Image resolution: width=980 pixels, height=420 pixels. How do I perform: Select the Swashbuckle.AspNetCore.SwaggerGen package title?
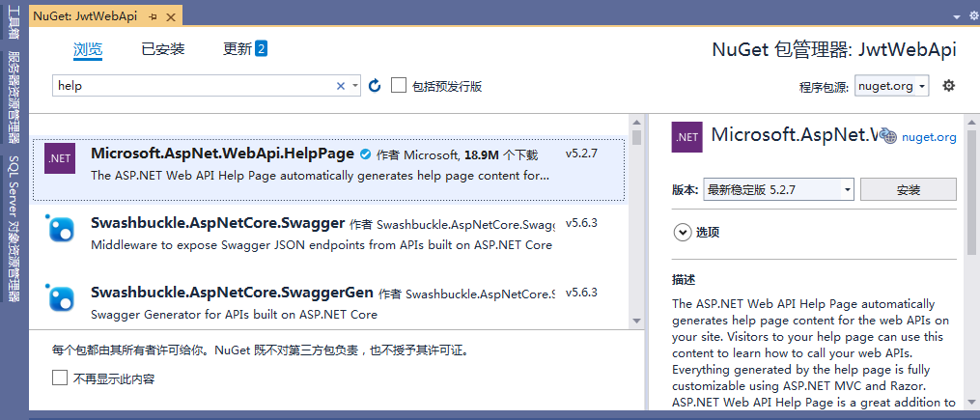pyautogui.click(x=233, y=293)
